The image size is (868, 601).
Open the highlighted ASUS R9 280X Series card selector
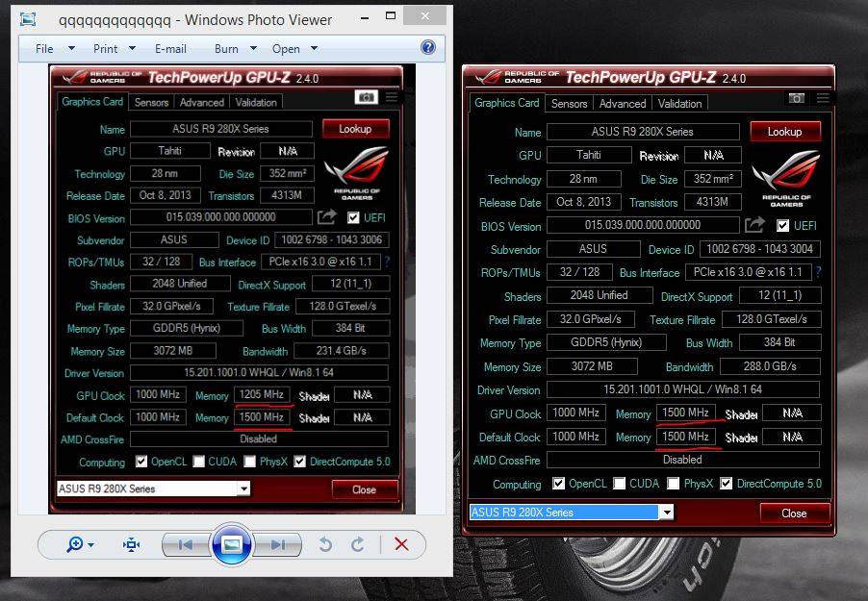click(x=572, y=513)
